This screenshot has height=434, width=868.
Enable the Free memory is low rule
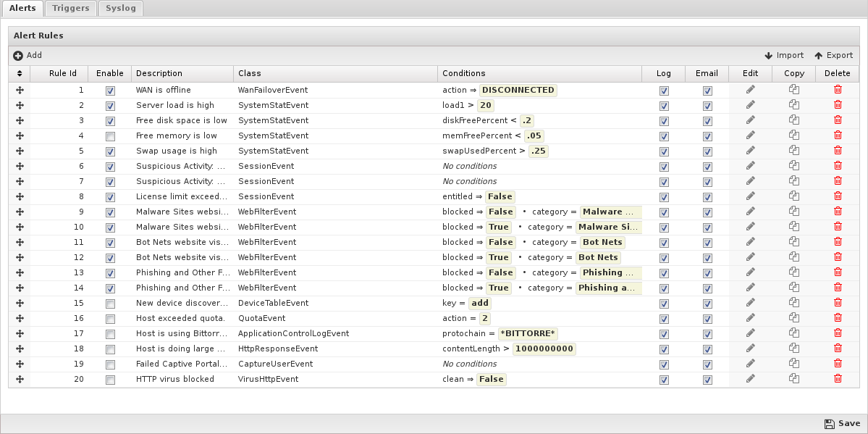point(110,135)
